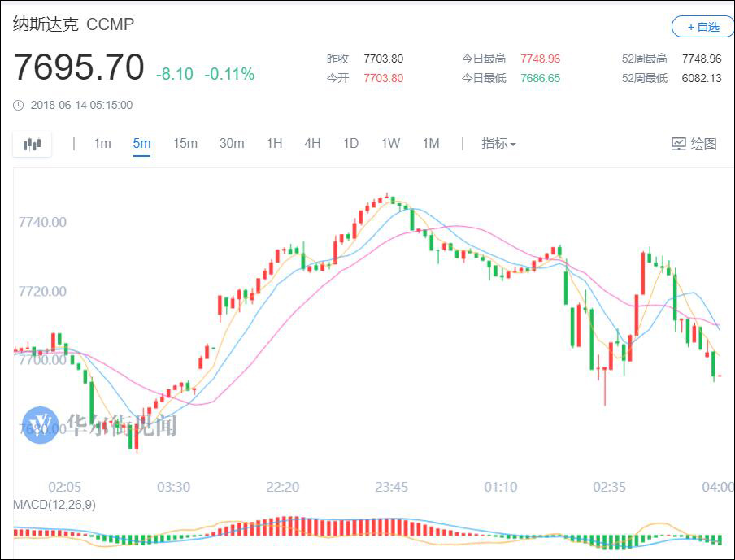
Task: Click the 7740.00 price axis label
Action: pyautogui.click(x=42, y=222)
